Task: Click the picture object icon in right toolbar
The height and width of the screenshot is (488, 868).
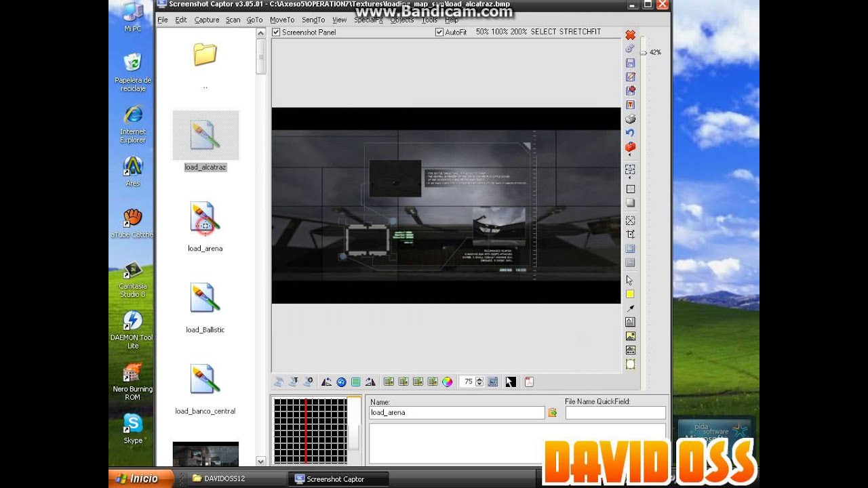Action: click(x=630, y=336)
